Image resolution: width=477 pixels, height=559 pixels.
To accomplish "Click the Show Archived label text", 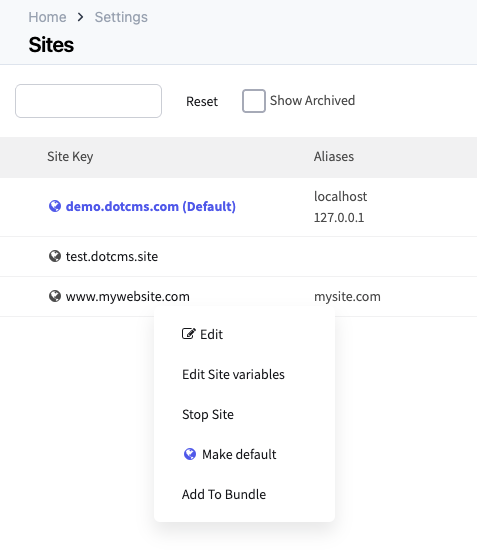I will [x=312, y=101].
